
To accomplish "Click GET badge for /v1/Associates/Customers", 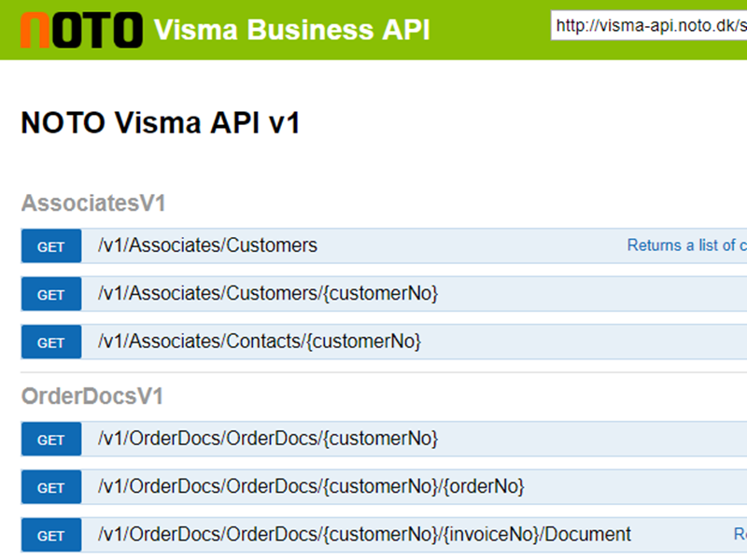I will 50,246.
